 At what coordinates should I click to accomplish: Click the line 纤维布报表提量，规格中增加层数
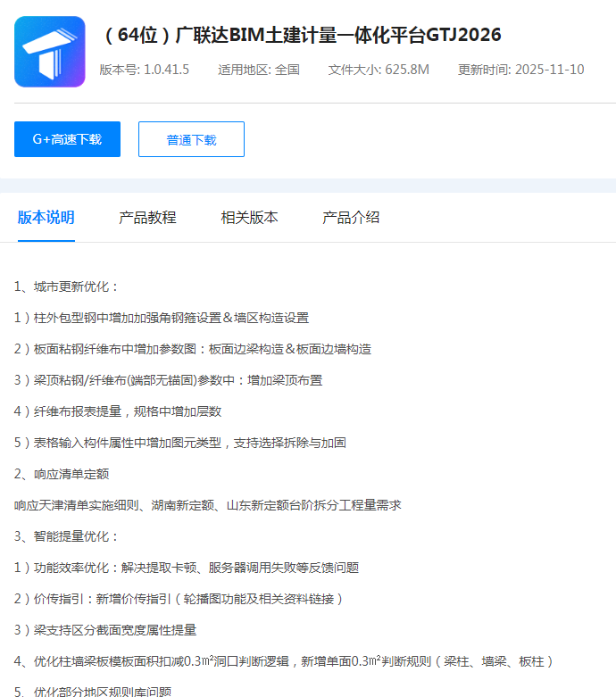118,411
